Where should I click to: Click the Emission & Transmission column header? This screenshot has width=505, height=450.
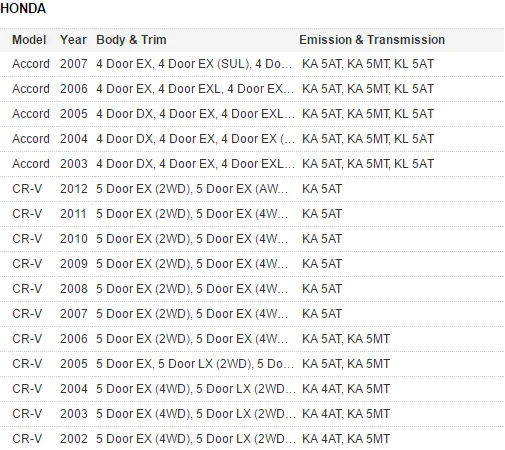coord(372,40)
